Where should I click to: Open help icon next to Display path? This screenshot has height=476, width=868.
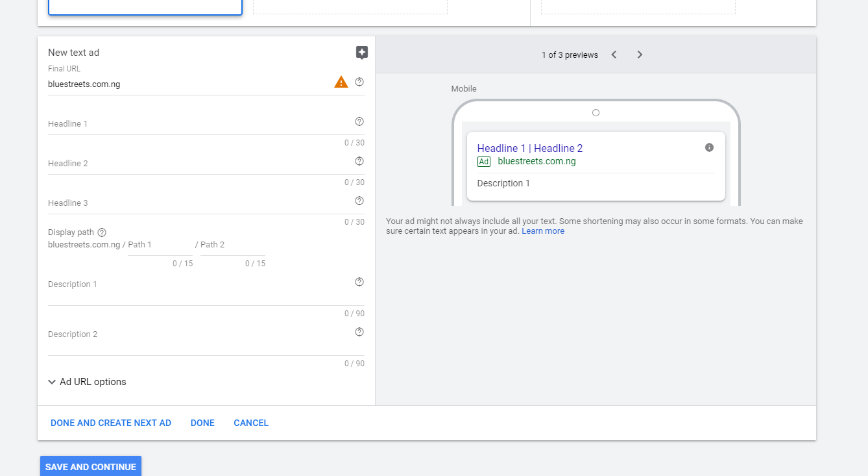102,232
